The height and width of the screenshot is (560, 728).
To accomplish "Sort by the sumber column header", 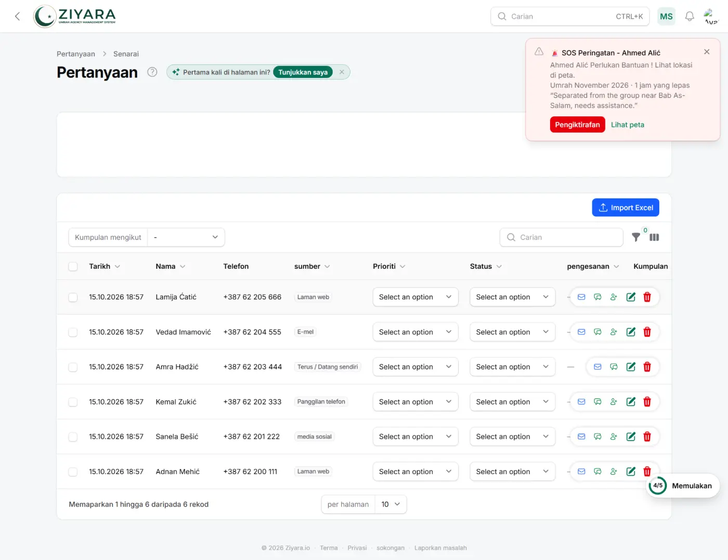I will click(311, 266).
